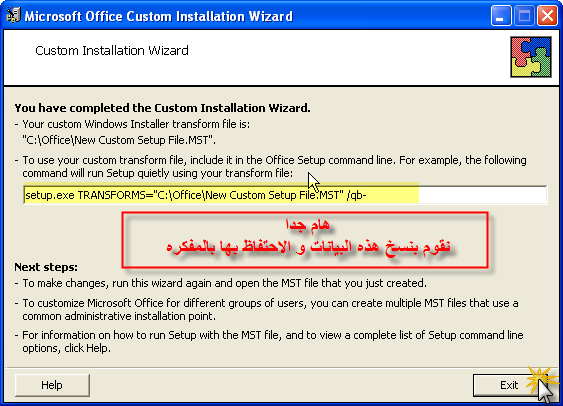The width and height of the screenshot is (563, 406).
Task: Click the "To make changes, run this wizard" line
Action: (x=224, y=283)
